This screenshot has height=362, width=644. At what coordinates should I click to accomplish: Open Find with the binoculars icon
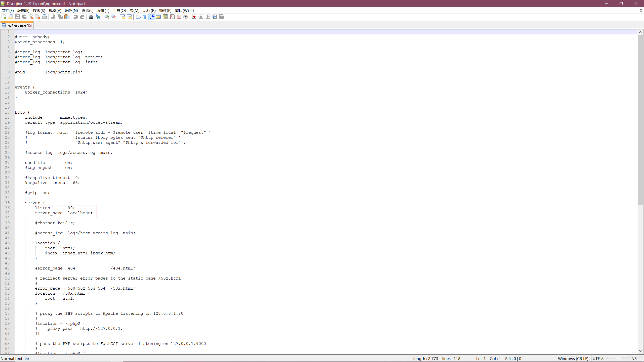[91, 17]
